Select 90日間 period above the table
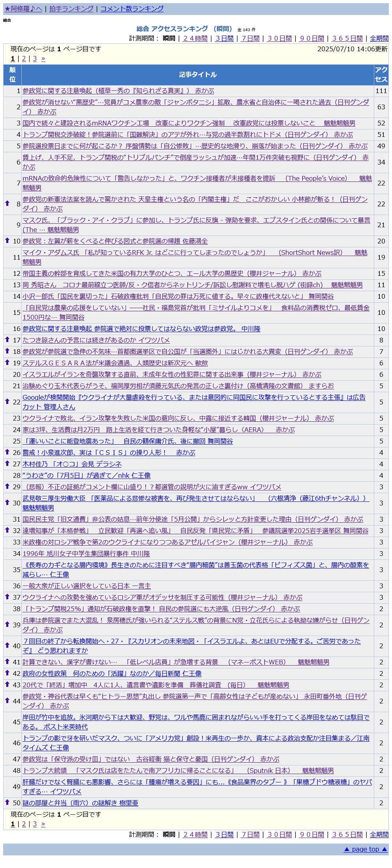The image size is (392, 868). pyautogui.click(x=312, y=38)
